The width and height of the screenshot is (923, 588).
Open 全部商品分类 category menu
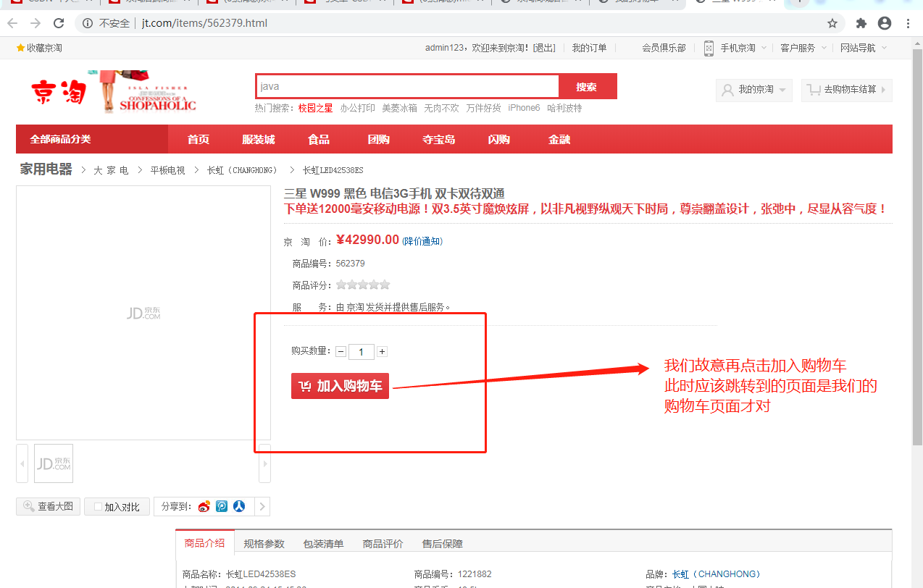(x=92, y=139)
